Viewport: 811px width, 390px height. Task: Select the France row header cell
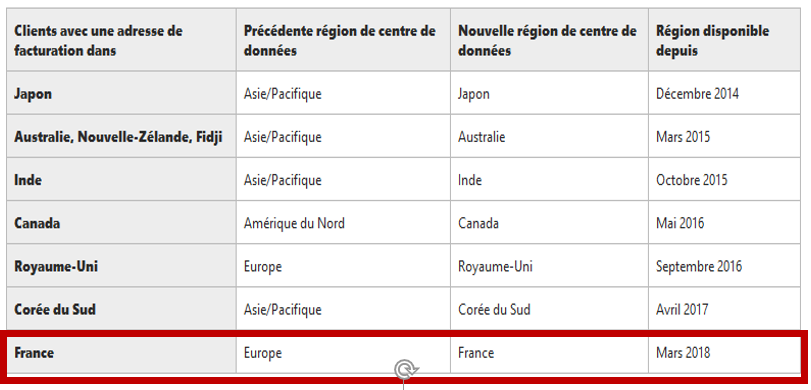click(122, 353)
